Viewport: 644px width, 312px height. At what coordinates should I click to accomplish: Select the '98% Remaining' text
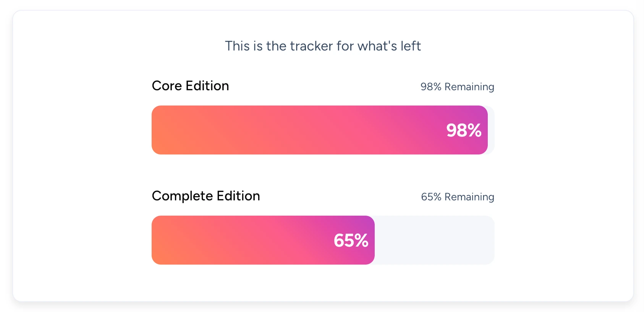[457, 87]
